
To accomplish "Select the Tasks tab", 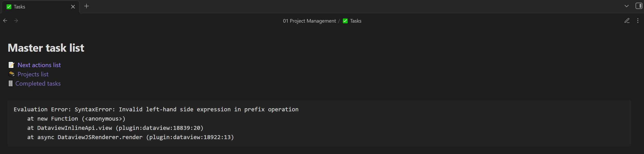I will pyautogui.click(x=36, y=7).
